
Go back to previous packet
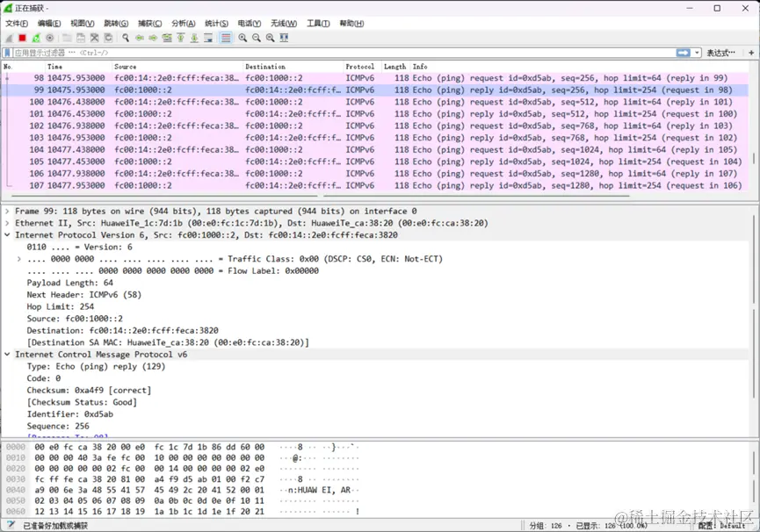coord(140,38)
